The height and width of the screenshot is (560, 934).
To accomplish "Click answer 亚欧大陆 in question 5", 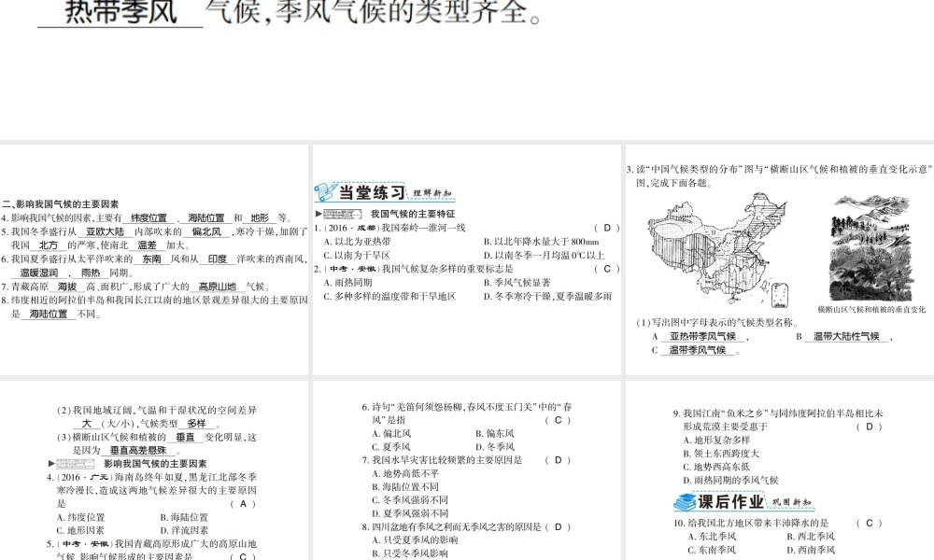I will (106, 231).
